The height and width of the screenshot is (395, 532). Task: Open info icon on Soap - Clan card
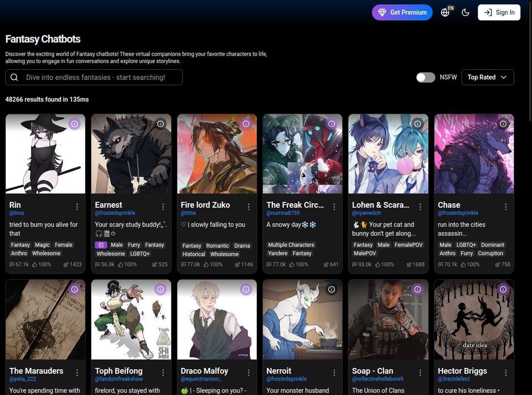[418, 289]
